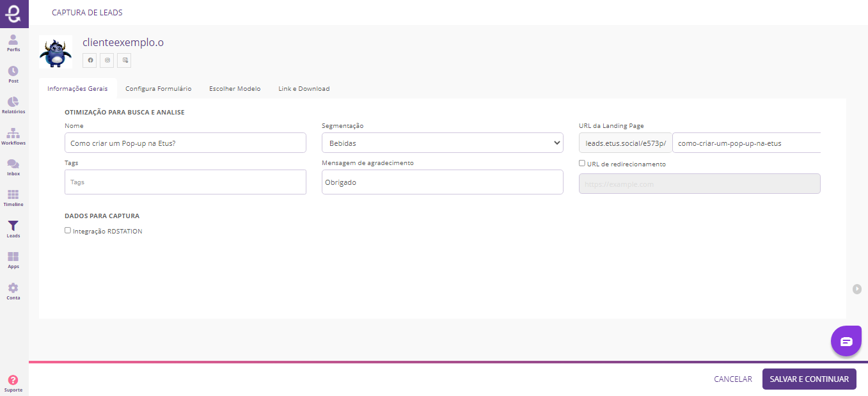Click the Tags input field
This screenshot has width=868, height=396.
tap(185, 182)
